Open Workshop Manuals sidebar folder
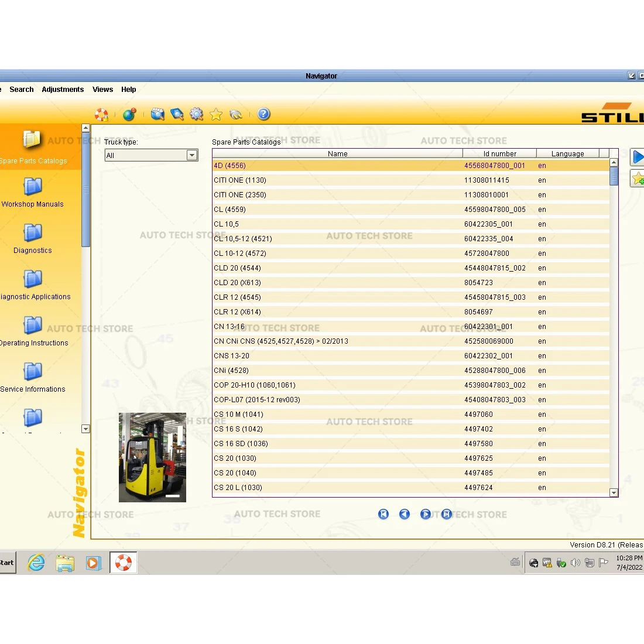 click(32, 192)
